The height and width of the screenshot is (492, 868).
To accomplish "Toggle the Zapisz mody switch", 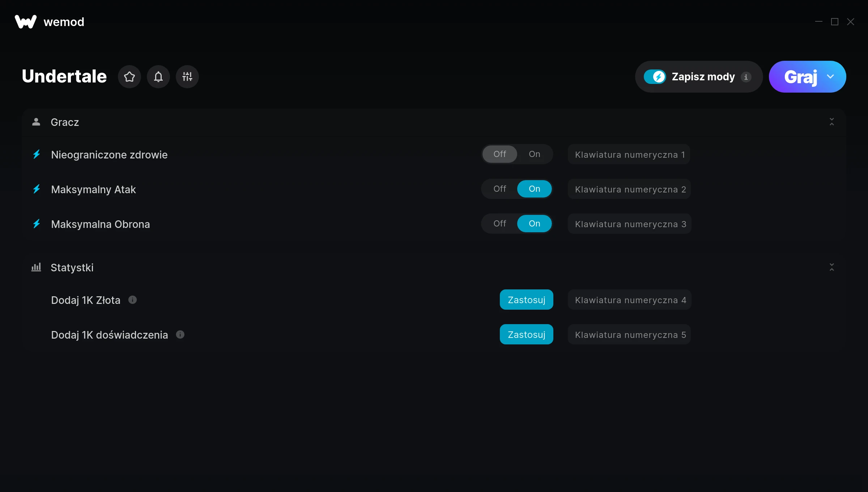I will [655, 77].
